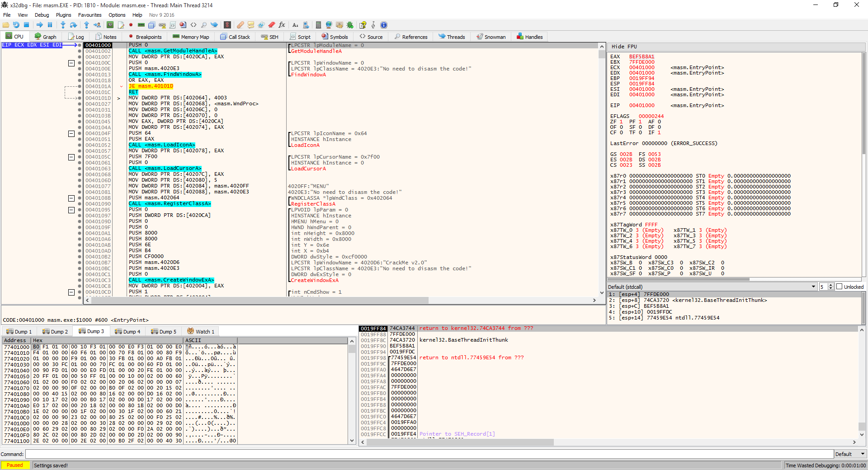Open the About info icon
868x470 pixels.
coord(384,25)
